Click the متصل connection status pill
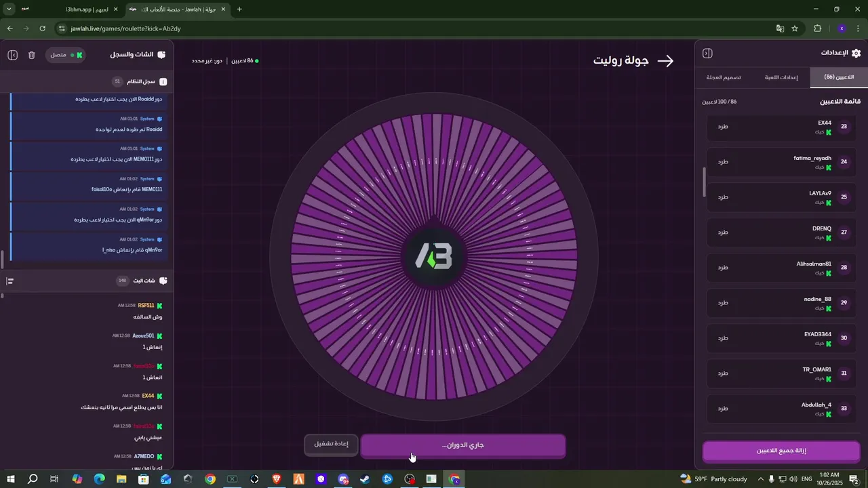 [x=66, y=55]
